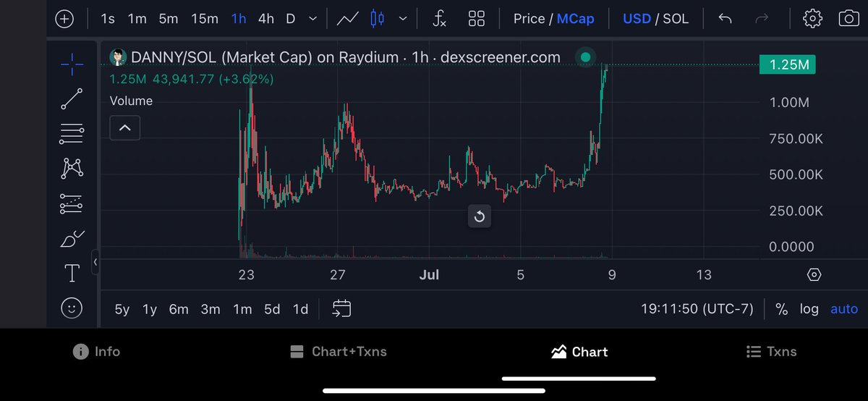Viewport: 868px width, 401px height.
Task: Select the 4h timeframe
Action: click(266, 19)
